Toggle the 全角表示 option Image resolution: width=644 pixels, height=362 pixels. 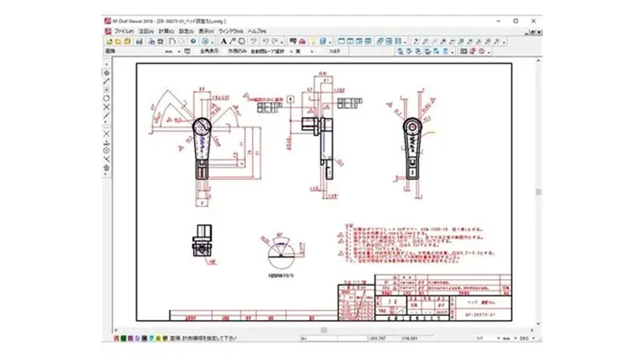(x=209, y=51)
